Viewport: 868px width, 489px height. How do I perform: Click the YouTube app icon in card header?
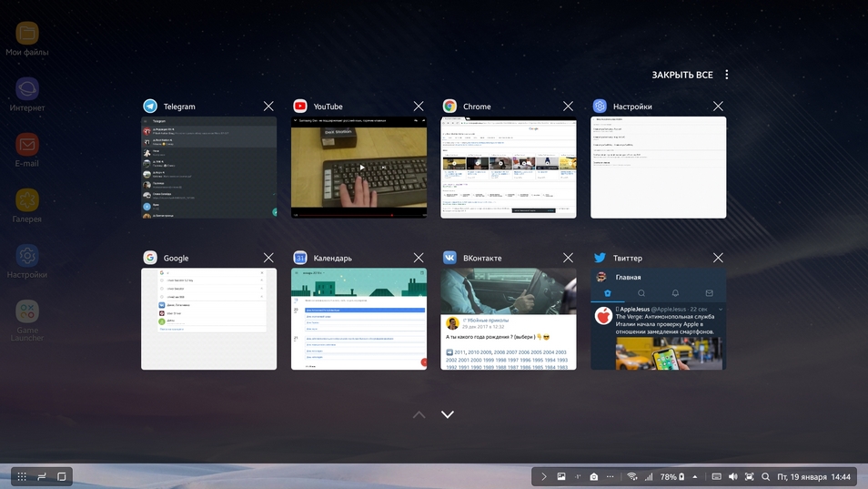click(x=300, y=106)
